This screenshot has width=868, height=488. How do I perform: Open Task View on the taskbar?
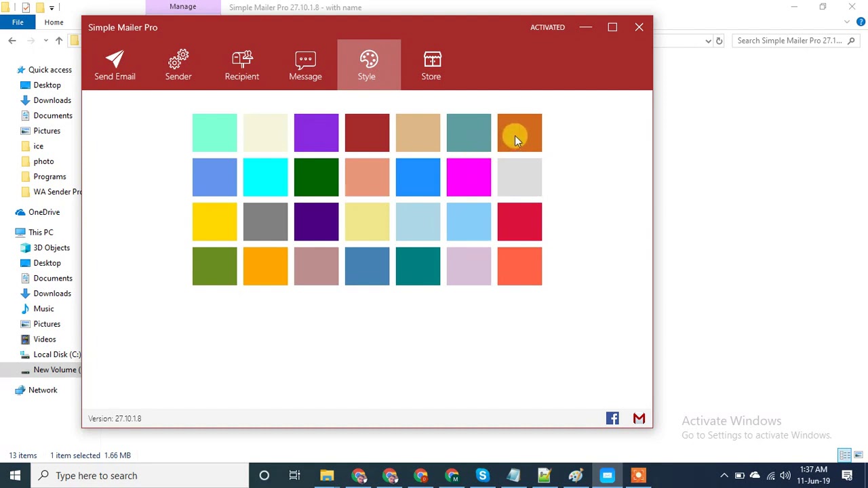tap(295, 475)
